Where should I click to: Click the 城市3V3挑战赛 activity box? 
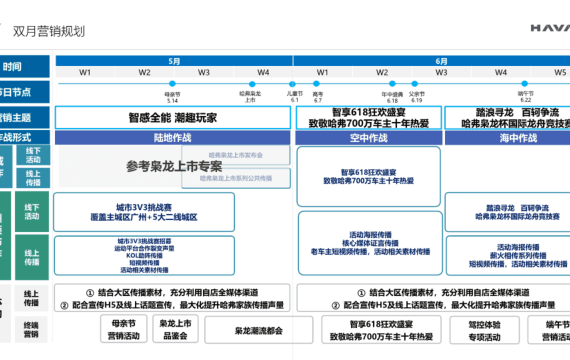pos(144,212)
